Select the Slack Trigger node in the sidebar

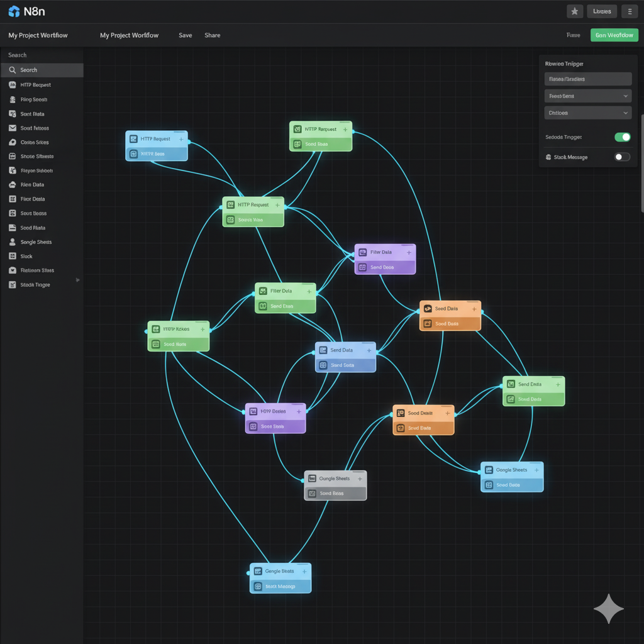pos(36,284)
